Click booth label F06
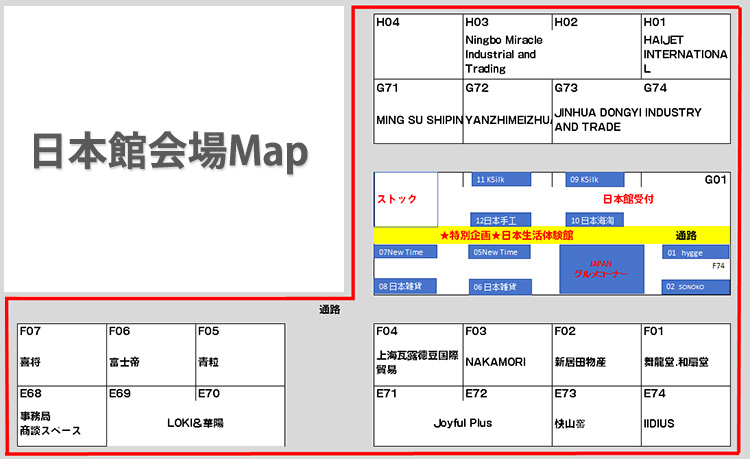The height and width of the screenshot is (459, 750). tap(119, 331)
